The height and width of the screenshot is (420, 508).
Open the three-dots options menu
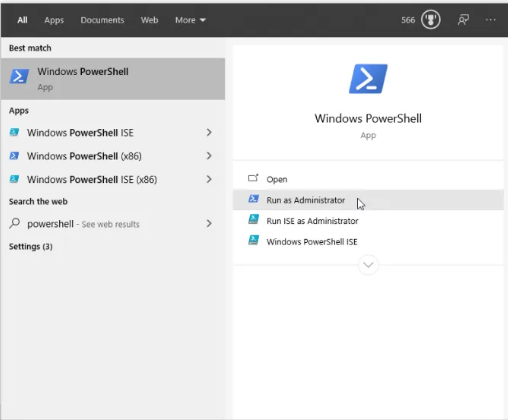tap(490, 20)
